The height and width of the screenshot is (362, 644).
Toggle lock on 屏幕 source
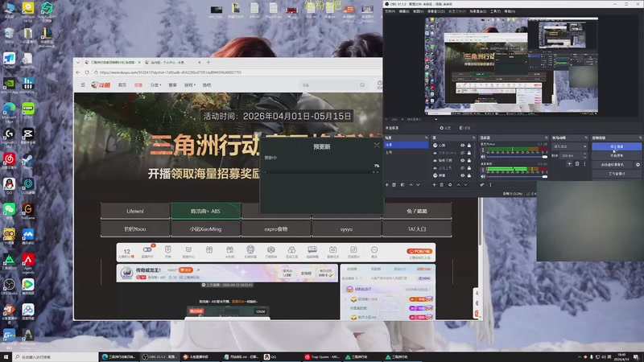(469, 175)
